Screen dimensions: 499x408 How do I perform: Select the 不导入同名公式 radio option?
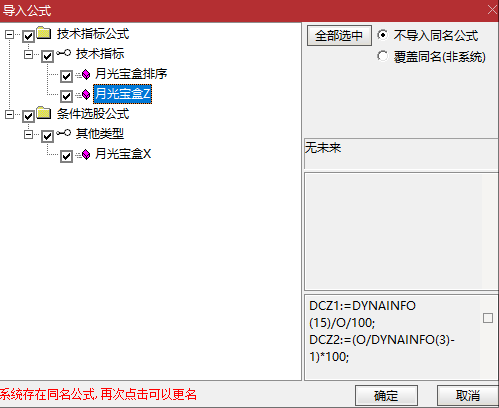(382, 35)
